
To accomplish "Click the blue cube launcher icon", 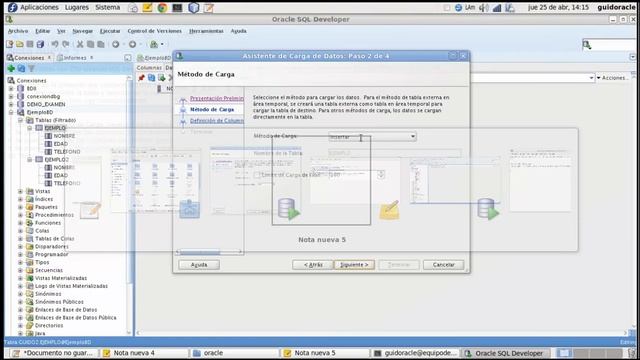I will coord(193,8).
